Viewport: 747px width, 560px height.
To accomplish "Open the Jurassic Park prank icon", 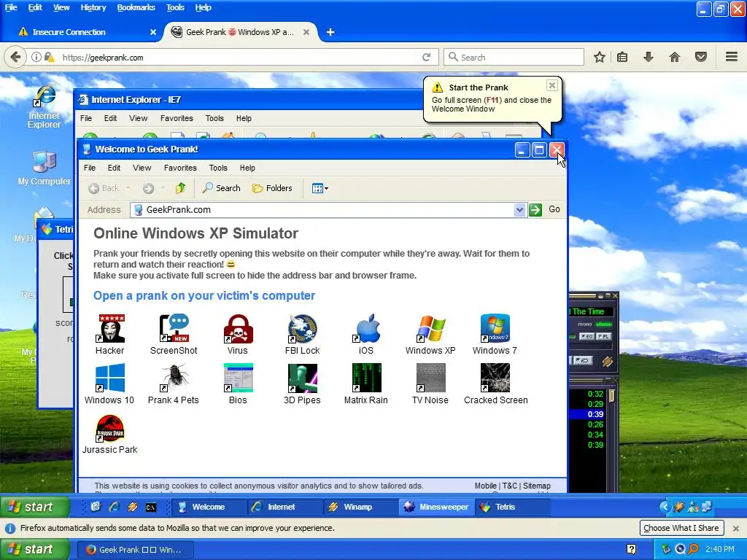I will 110,435.
